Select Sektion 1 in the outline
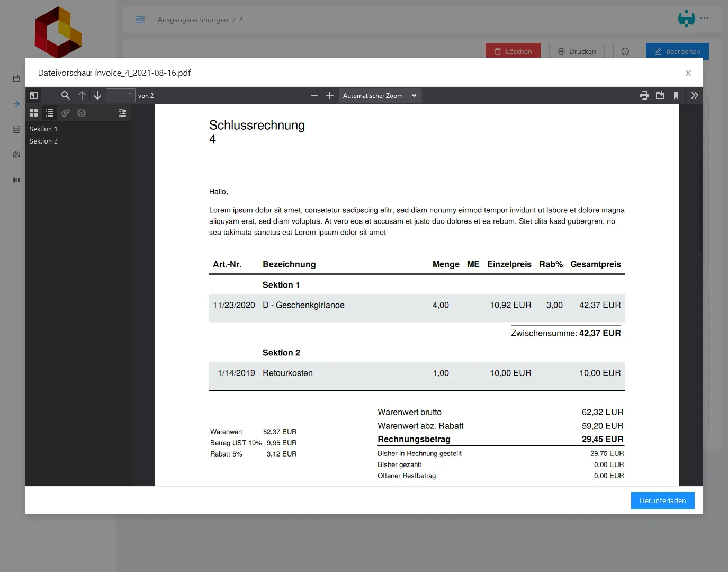 click(x=43, y=129)
